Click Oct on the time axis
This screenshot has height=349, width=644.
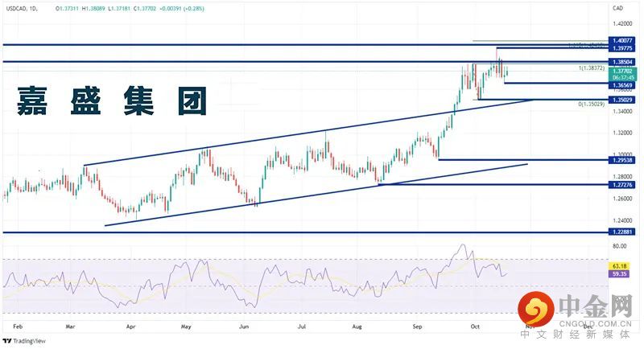pos(475,326)
